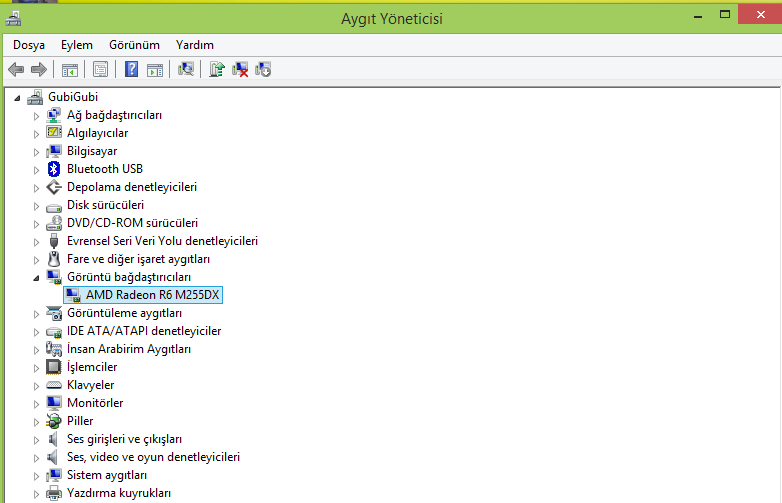This screenshot has height=503, width=782.
Task: Expand Ağ bağdaştırıcıları node arrow
Action: (36, 116)
